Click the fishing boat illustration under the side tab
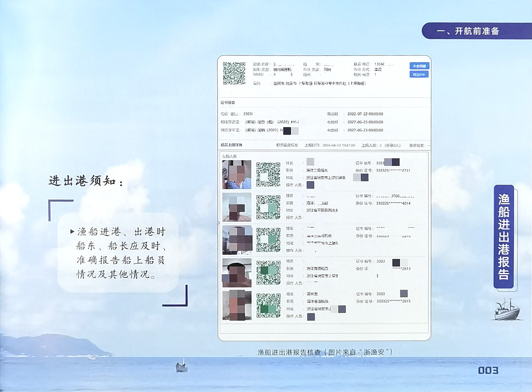Image resolution: width=532 pixels, height=392 pixels. pos(507,309)
